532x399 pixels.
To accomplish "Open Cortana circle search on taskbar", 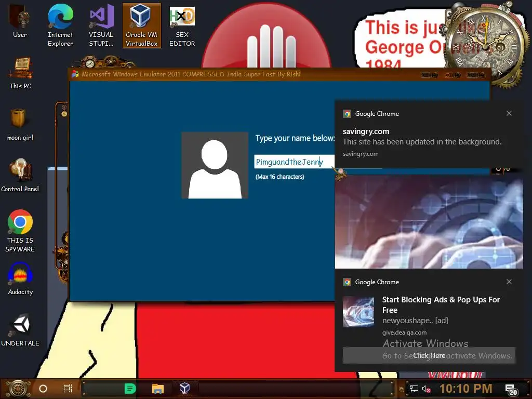I will pyautogui.click(x=43, y=389).
